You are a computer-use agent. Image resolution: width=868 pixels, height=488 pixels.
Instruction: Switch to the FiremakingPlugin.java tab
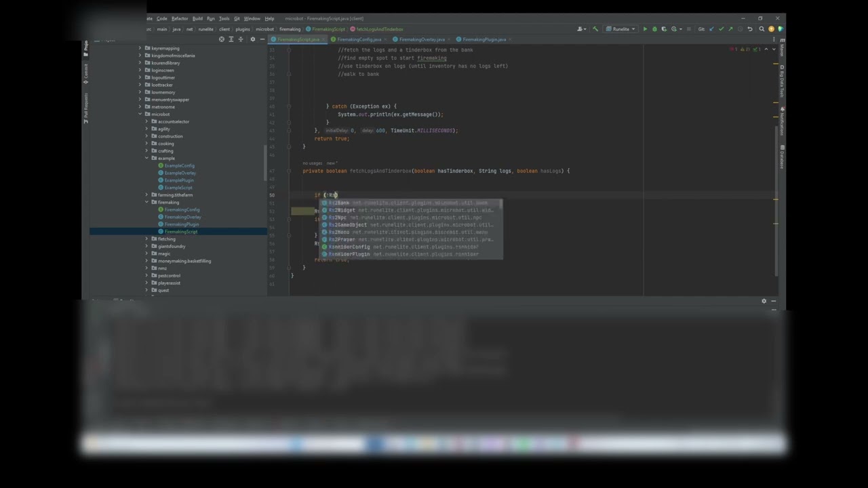[x=484, y=39]
